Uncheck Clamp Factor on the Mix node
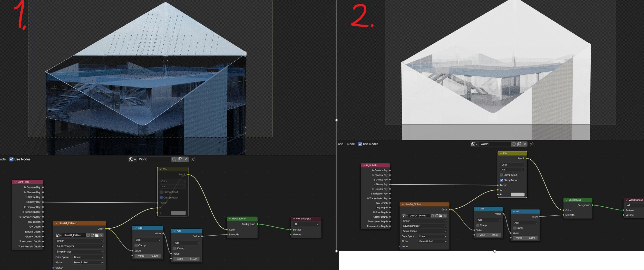Screen dimensions: 644x270 pos(161,197)
